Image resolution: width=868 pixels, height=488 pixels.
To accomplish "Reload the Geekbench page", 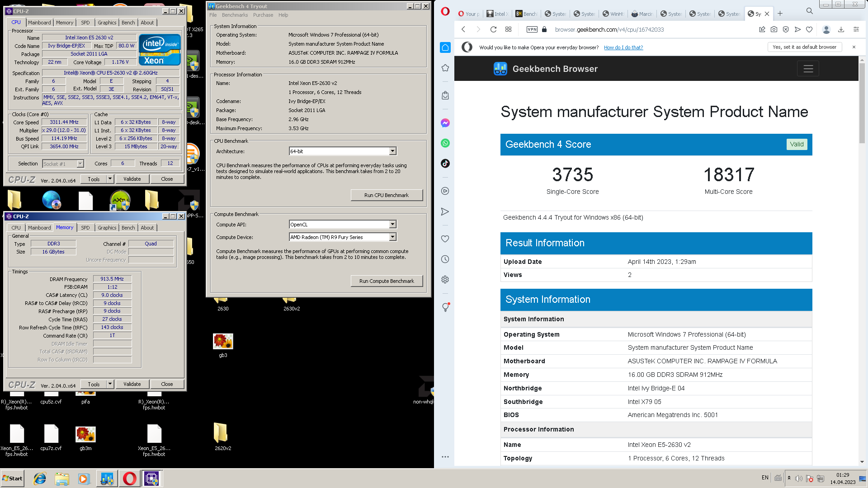I will coord(494,29).
